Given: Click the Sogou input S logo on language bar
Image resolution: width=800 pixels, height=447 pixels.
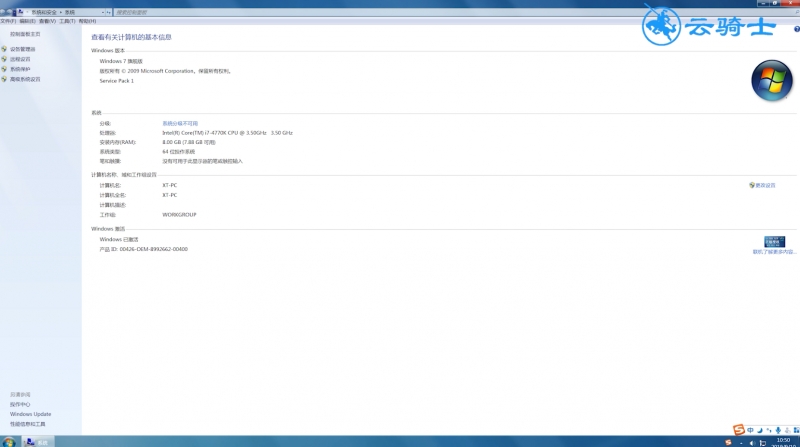Looking at the screenshot, I should pos(739,430).
